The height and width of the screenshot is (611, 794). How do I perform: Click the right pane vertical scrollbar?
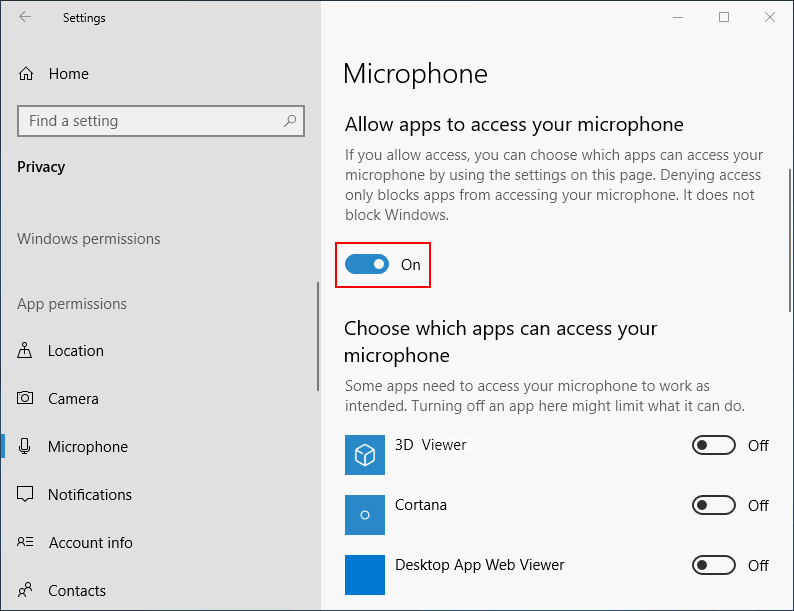pos(790,240)
